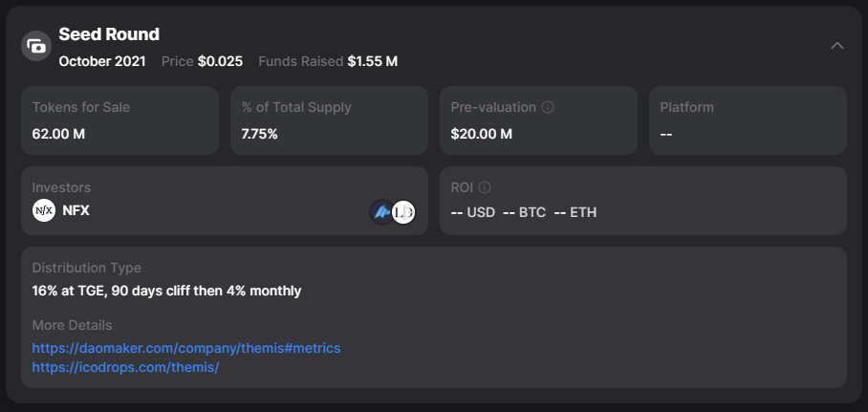868x412 pixels.
Task: Click the ROI info icon
Action: tap(485, 188)
